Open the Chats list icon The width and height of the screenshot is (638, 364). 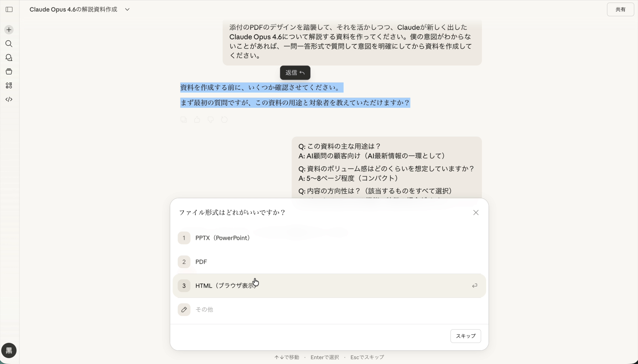pyautogui.click(x=9, y=58)
